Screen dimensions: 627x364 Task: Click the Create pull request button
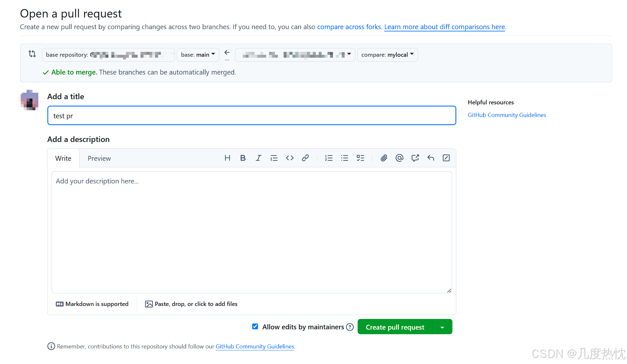[395, 327]
